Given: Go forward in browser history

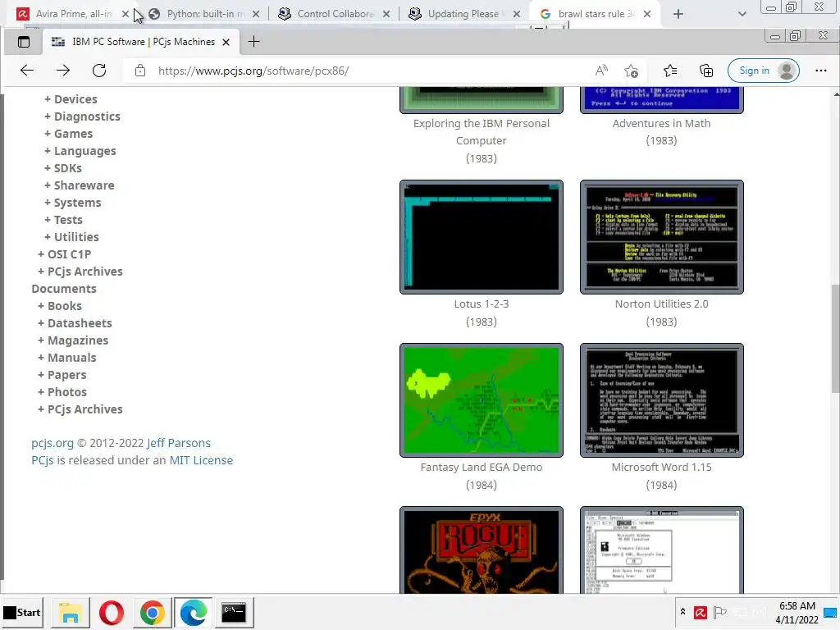Looking at the screenshot, I should point(63,71).
